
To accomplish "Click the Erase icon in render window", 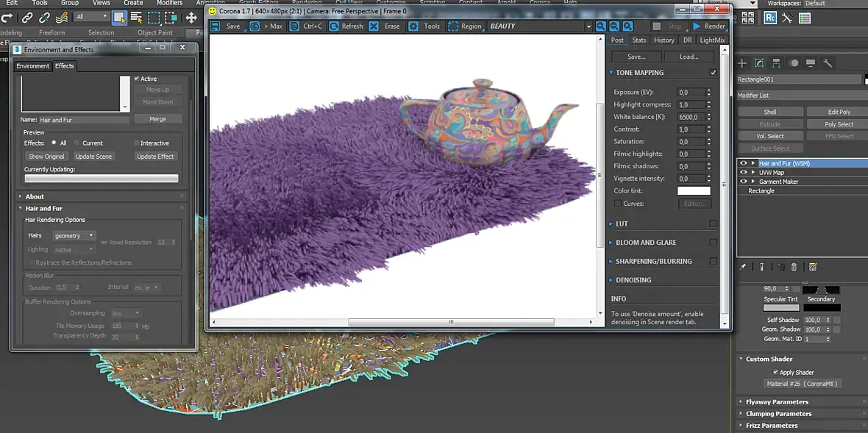I will coord(374,26).
